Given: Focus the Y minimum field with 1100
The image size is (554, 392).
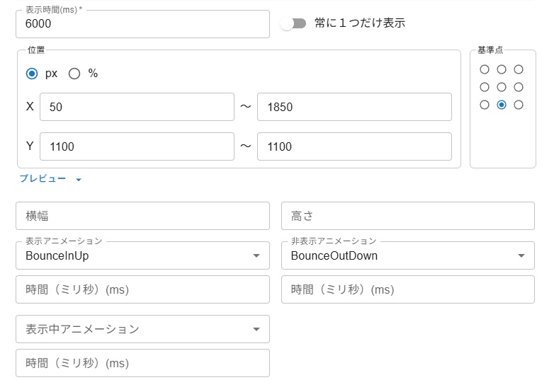Looking at the screenshot, I should [x=137, y=146].
